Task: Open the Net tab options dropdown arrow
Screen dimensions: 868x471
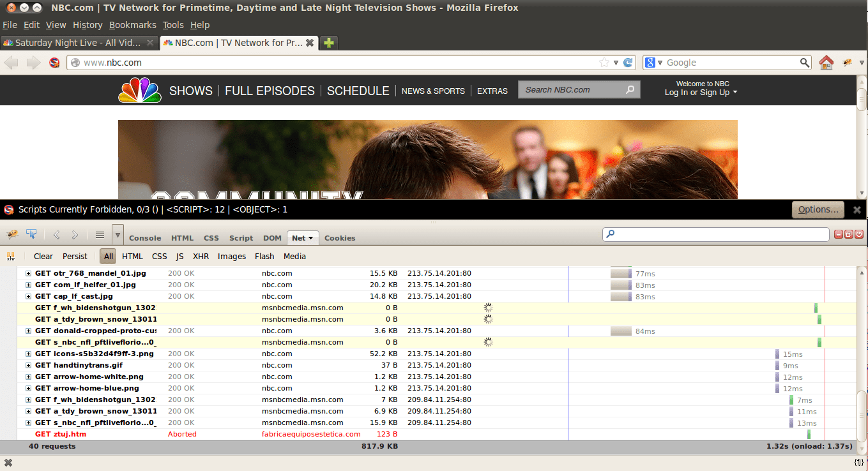Action: coord(311,238)
